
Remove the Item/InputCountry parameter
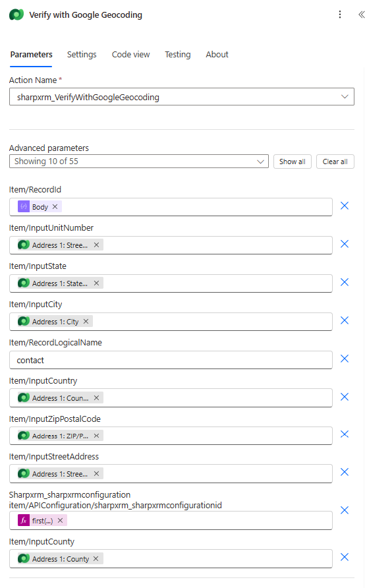(x=345, y=397)
